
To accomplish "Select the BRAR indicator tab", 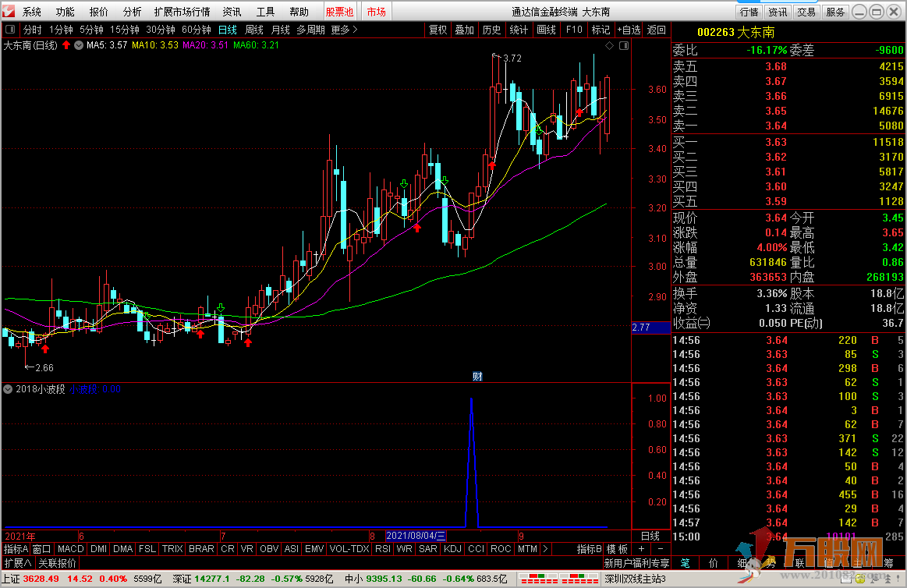I will pyautogui.click(x=201, y=549).
